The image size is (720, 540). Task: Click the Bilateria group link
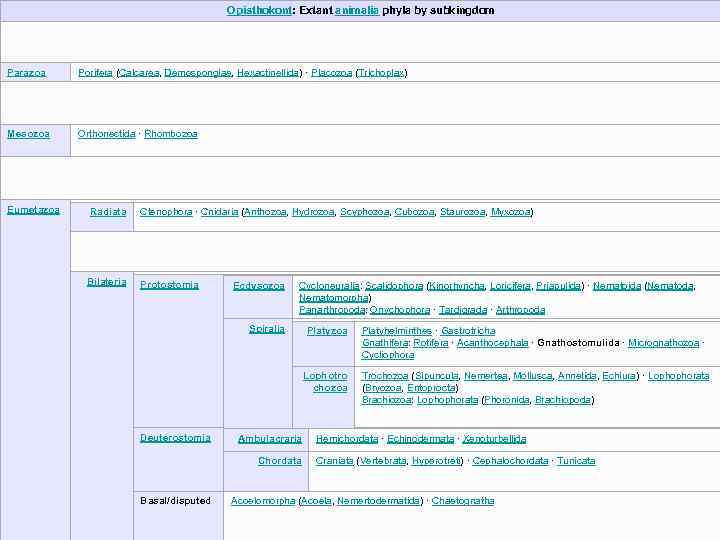click(107, 281)
